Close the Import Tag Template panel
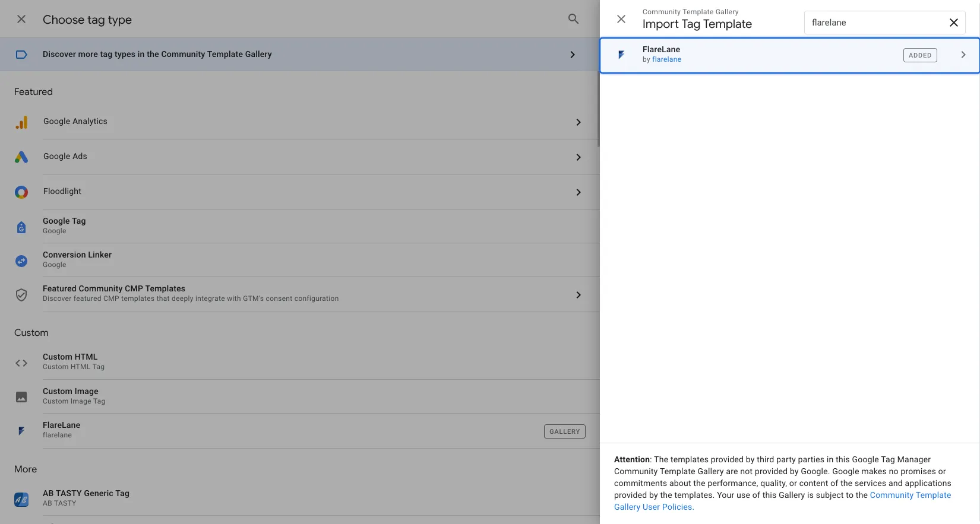The image size is (980, 524). 621,19
